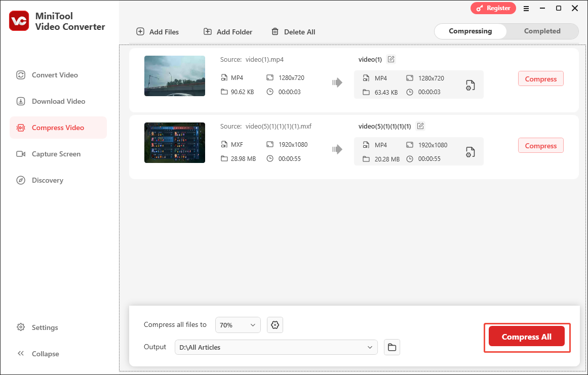
Task: Click the Compress All button
Action: coord(527,337)
